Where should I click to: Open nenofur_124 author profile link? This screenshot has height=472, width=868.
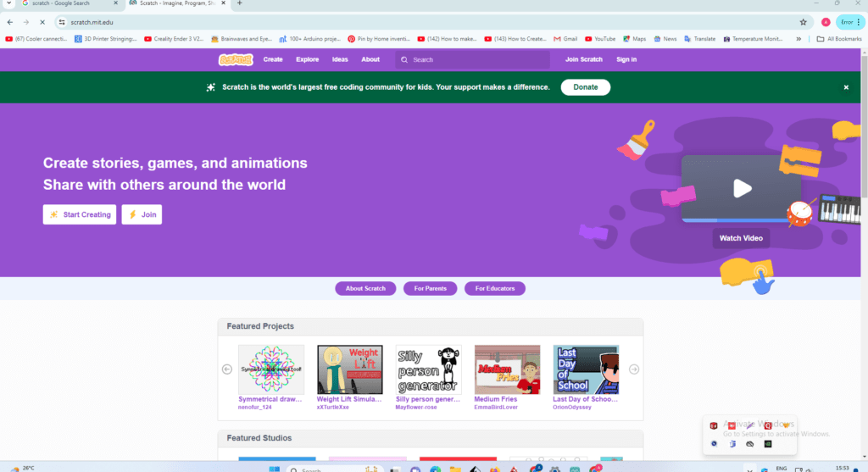[x=254, y=408]
